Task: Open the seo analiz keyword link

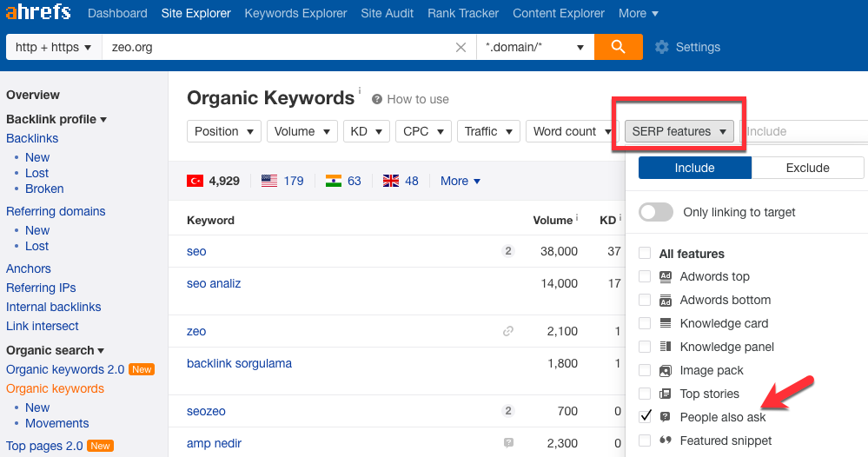Action: [x=214, y=283]
